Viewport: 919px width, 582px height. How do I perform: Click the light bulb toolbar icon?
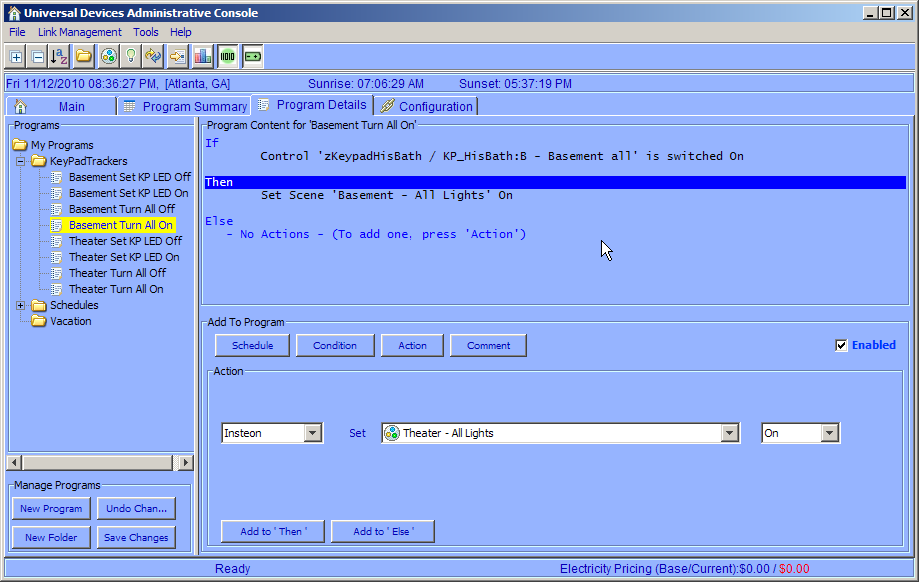tap(130, 56)
